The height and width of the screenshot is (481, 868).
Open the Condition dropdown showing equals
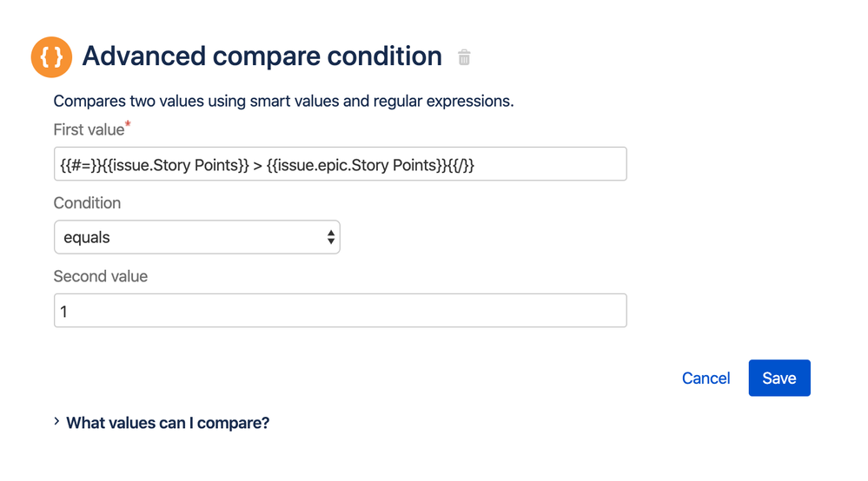pyautogui.click(x=196, y=237)
